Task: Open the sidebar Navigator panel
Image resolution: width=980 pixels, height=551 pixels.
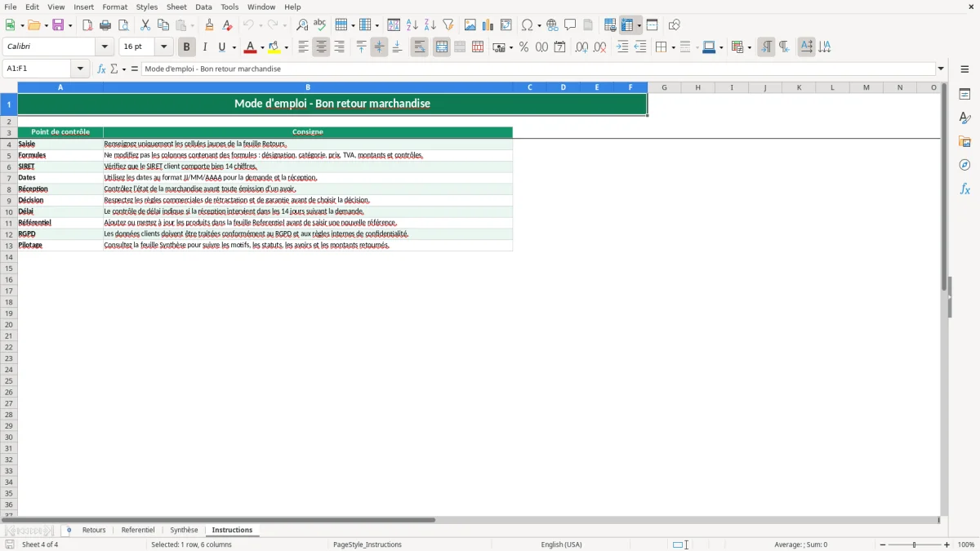Action: [964, 166]
